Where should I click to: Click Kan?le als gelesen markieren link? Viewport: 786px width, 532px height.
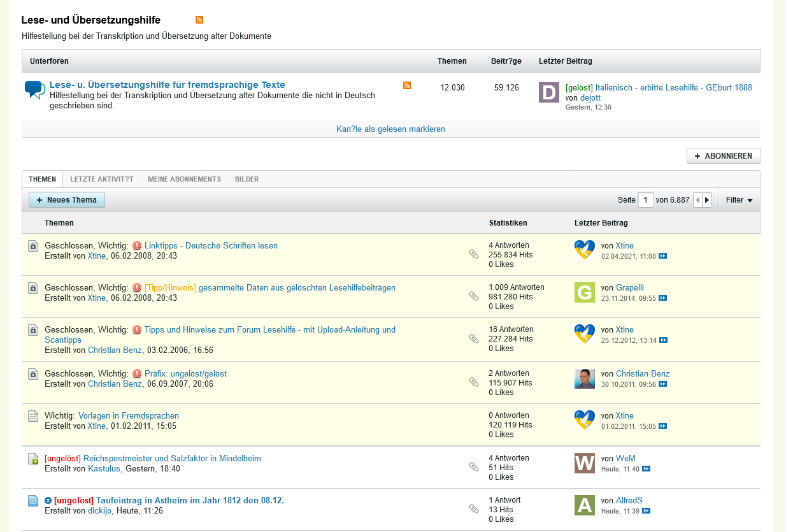click(x=390, y=129)
